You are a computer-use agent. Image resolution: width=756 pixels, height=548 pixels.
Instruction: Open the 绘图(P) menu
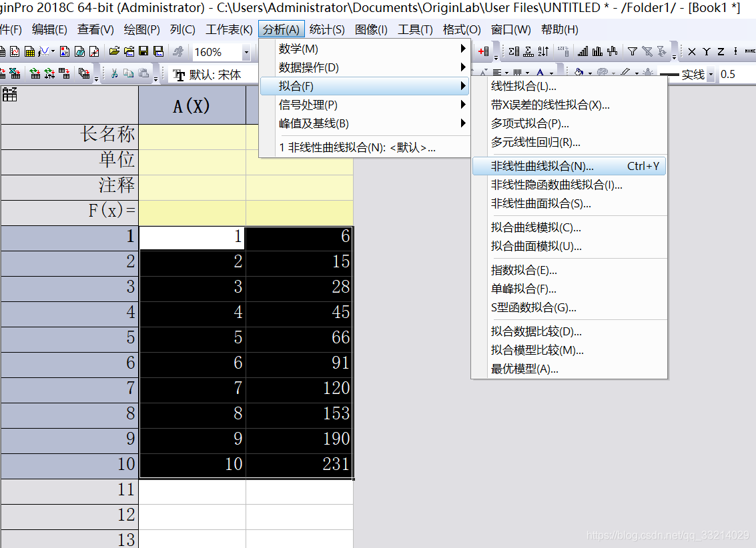pos(141,30)
